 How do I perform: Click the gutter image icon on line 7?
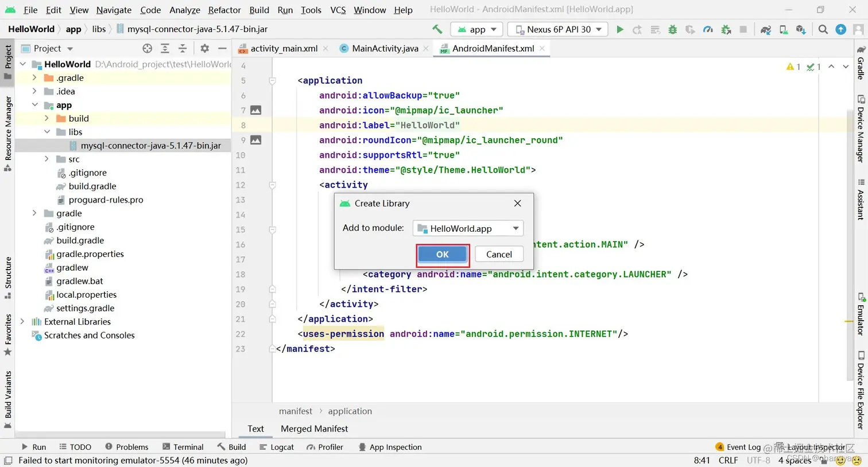(x=256, y=110)
